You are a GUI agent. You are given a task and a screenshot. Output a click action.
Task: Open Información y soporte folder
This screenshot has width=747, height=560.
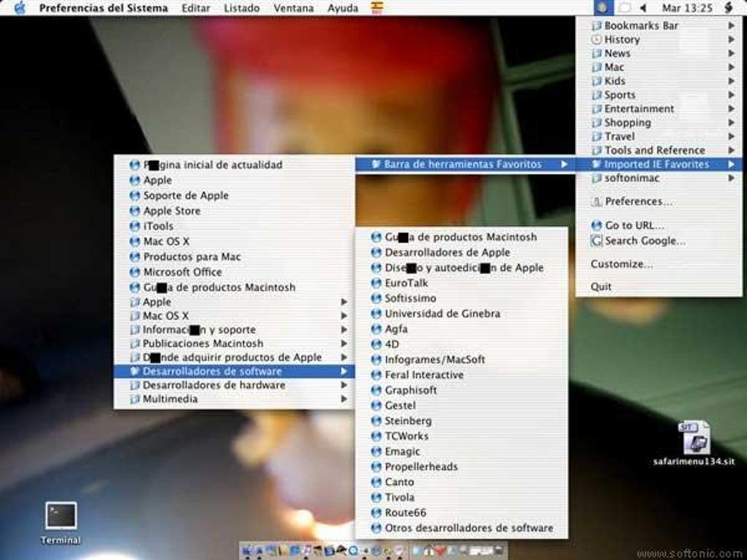(x=234, y=329)
